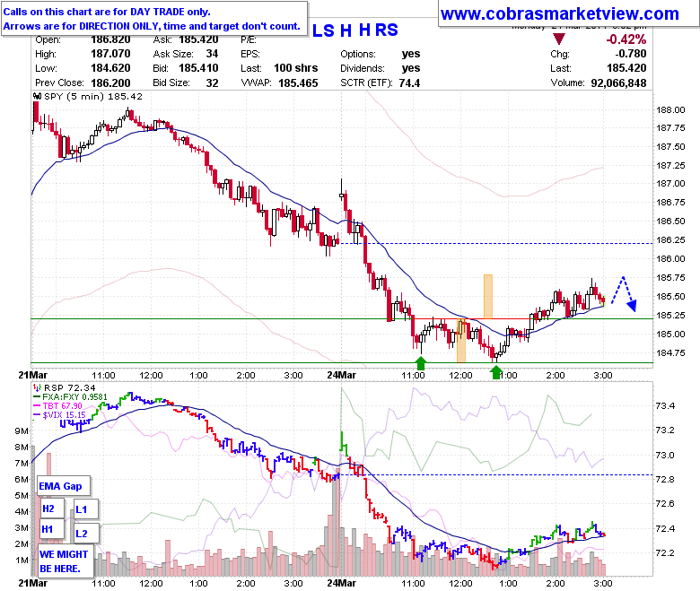Select the Ask Size value 34
The height and width of the screenshot is (591, 700).
(212, 54)
